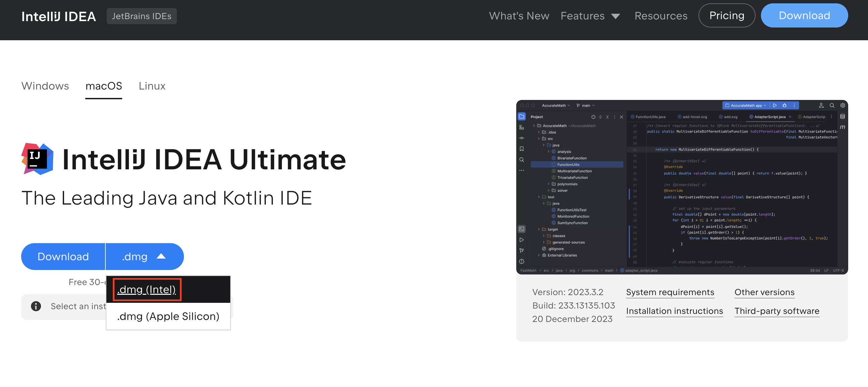Click the Run play icon in IDE preview toolbar
The width and height of the screenshot is (868, 387).
(x=775, y=105)
